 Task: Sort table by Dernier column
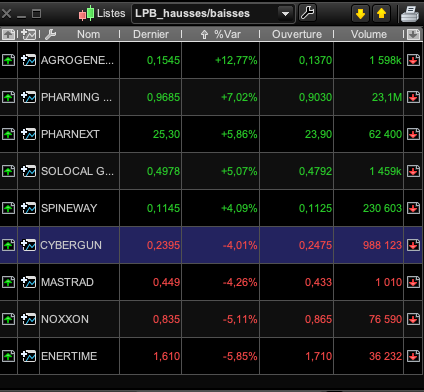pos(151,34)
